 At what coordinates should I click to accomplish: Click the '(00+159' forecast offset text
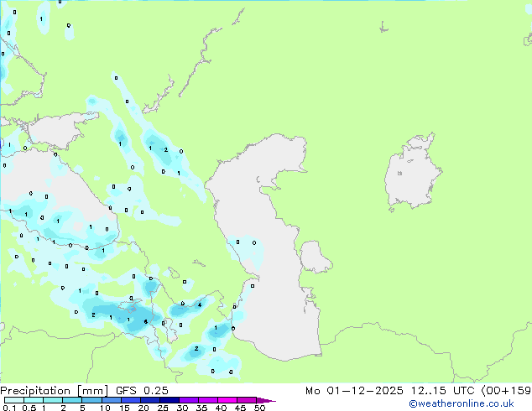tap(509, 391)
